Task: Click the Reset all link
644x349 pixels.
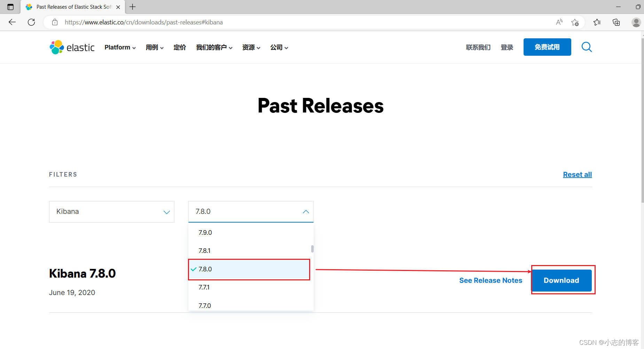Action: coord(577,174)
